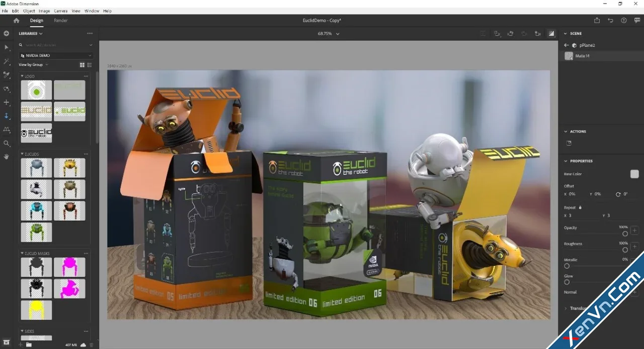Open the Camera menu

pos(61,11)
